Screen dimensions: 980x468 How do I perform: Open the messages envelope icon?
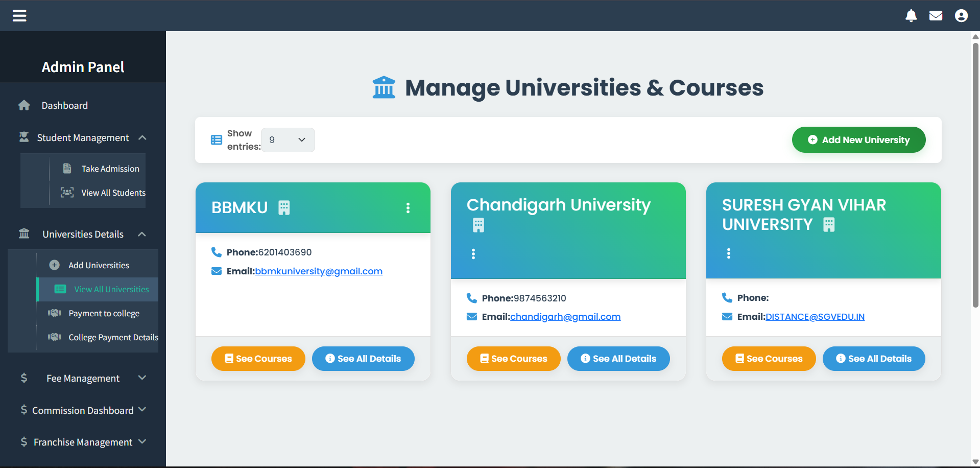[936, 16]
